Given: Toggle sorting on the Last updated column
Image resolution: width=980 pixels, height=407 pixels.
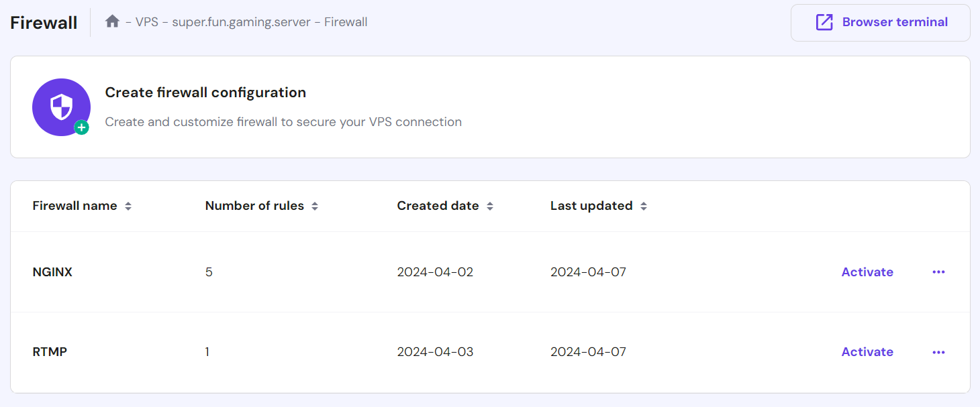Looking at the screenshot, I should (643, 206).
